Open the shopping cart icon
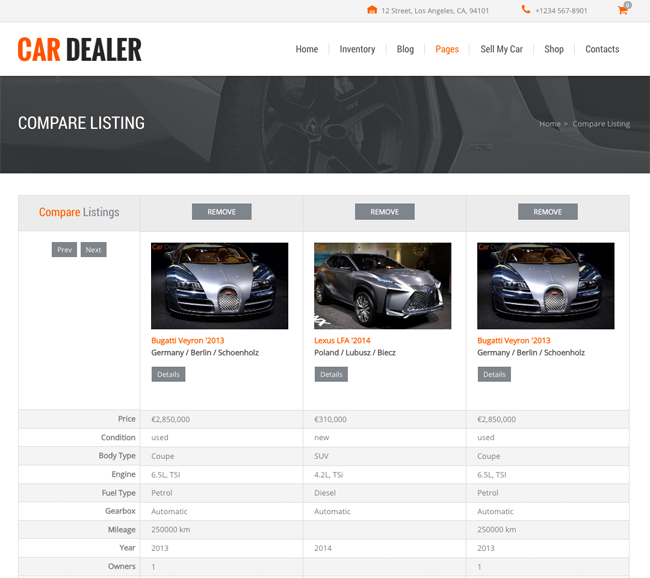650x578 pixels. point(622,10)
